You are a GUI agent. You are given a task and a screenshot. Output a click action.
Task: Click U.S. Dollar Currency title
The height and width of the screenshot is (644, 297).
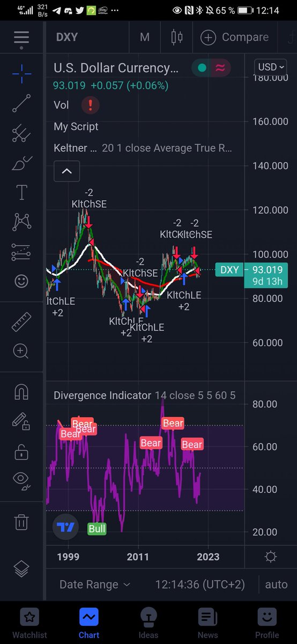116,68
